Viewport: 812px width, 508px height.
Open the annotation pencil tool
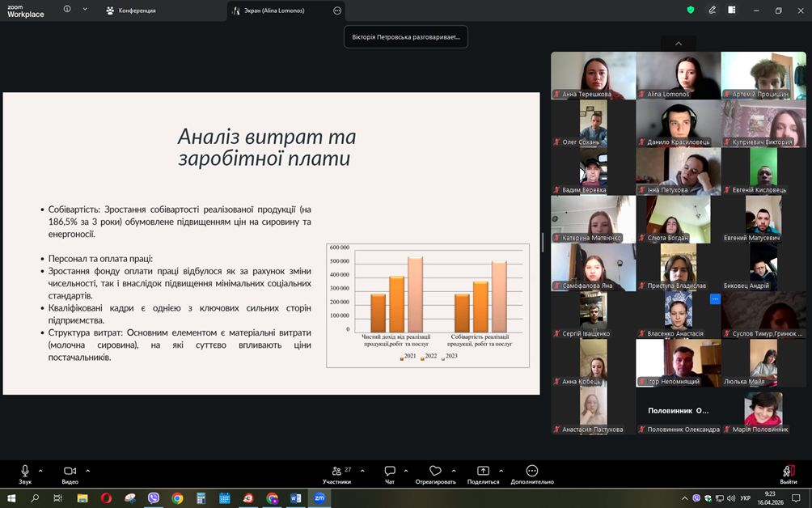[x=713, y=11]
